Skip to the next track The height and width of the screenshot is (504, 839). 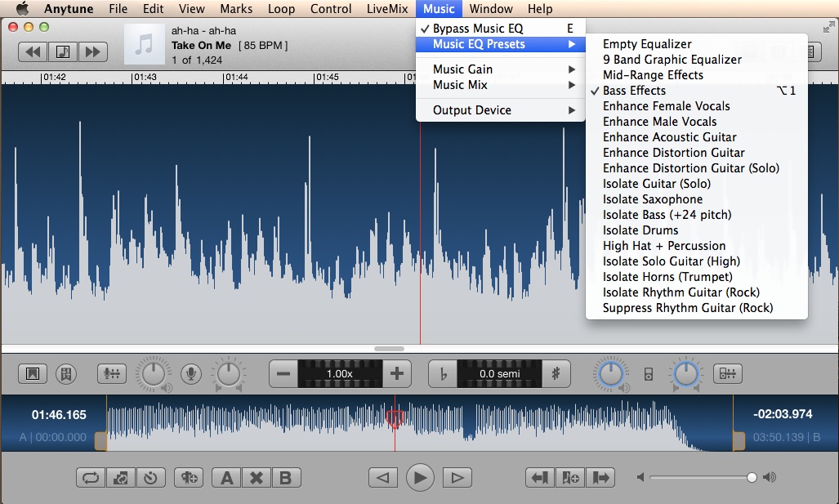click(x=92, y=52)
